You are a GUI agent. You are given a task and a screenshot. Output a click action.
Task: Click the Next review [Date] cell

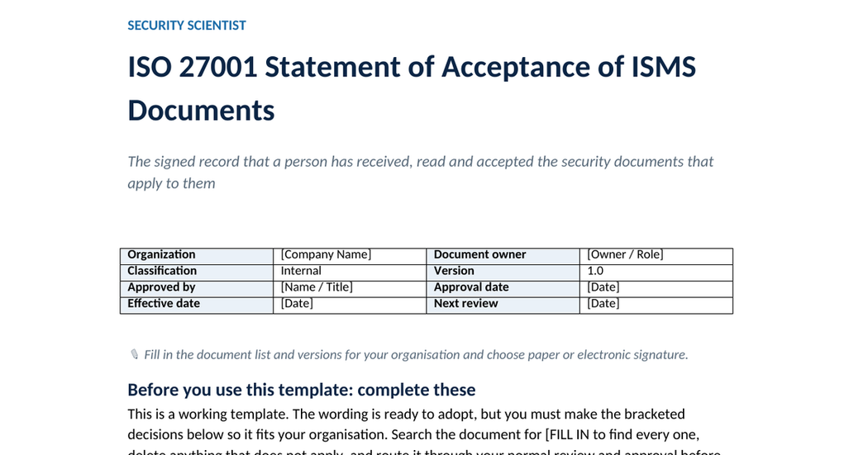tap(656, 306)
